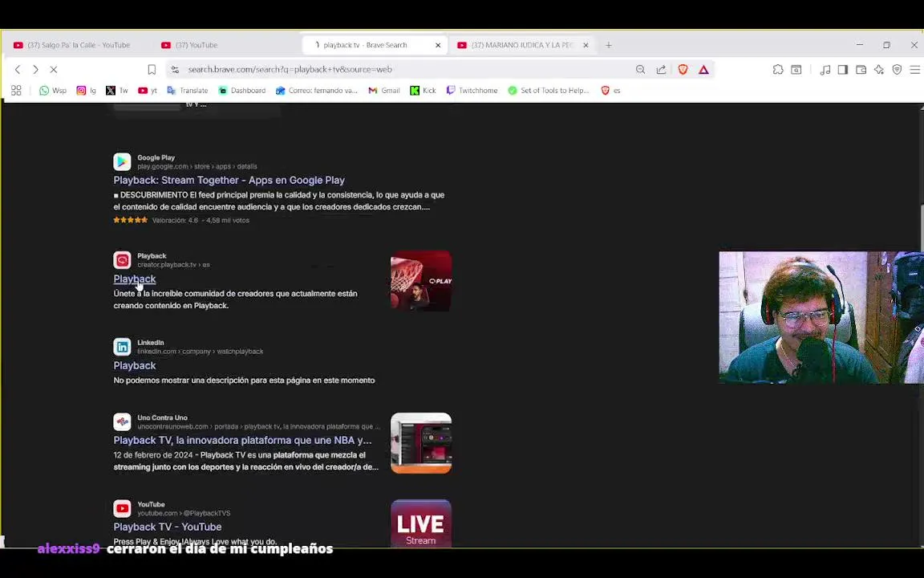Click the LinkedIn result favicon

pyautogui.click(x=122, y=347)
